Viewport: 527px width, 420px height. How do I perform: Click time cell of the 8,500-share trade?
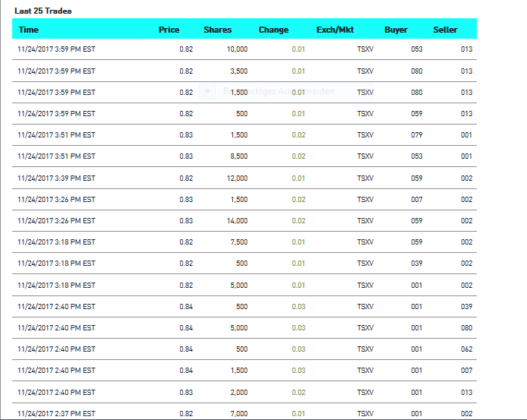tap(56, 156)
